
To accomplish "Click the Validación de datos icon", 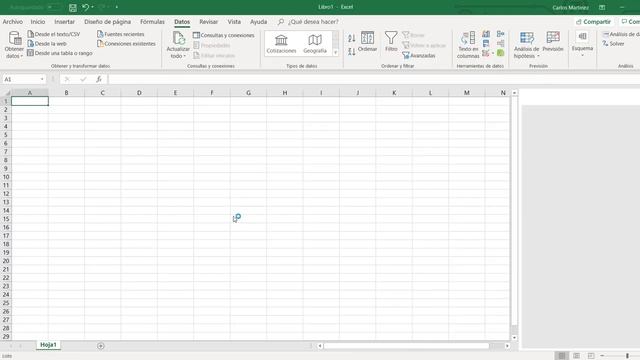I will click(x=487, y=53).
